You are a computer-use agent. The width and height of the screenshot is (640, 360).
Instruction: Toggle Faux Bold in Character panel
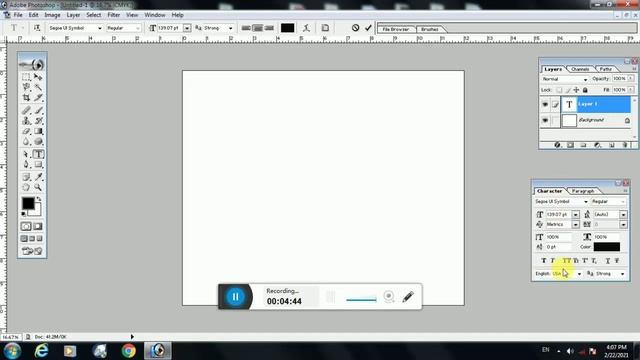(544, 260)
